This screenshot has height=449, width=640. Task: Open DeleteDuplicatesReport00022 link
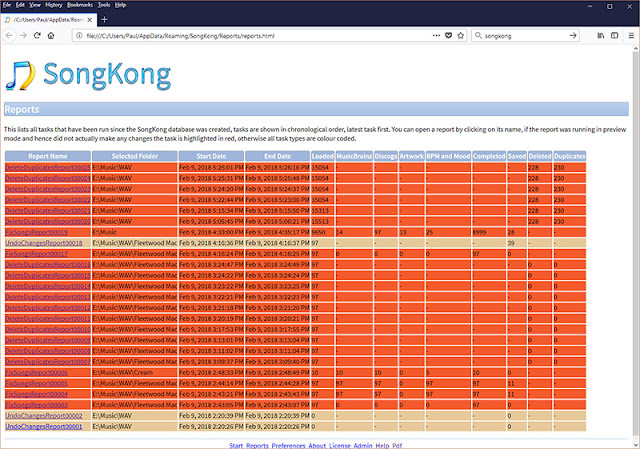[48, 200]
